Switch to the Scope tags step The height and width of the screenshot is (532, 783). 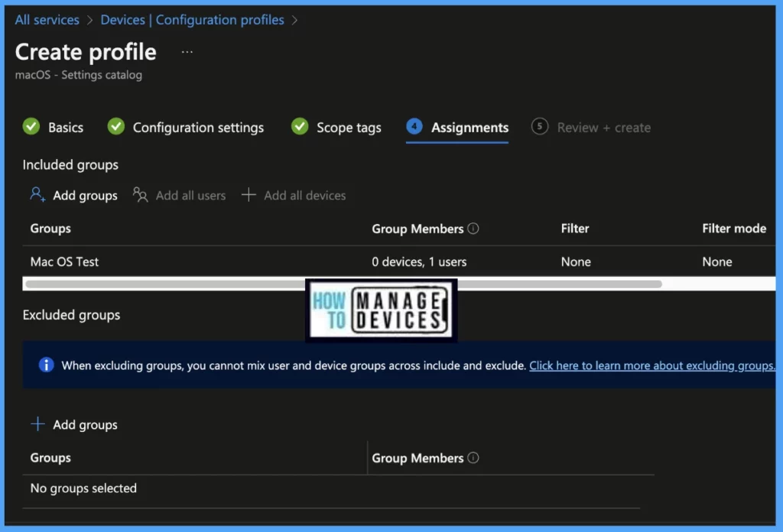(349, 128)
